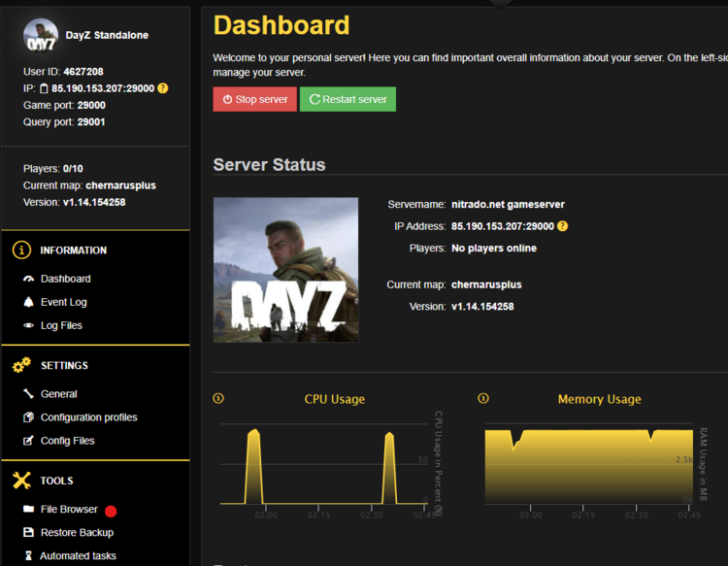The image size is (728, 566).
Task: Open the Event Log page
Action: point(63,302)
